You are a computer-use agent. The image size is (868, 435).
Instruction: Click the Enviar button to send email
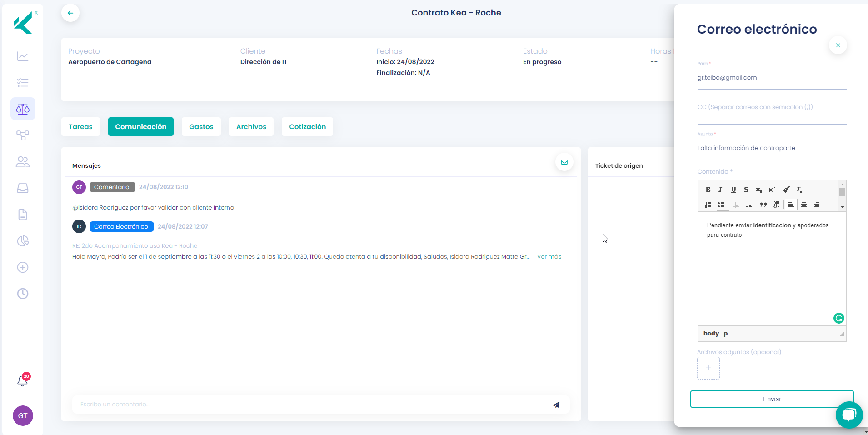tap(771, 399)
